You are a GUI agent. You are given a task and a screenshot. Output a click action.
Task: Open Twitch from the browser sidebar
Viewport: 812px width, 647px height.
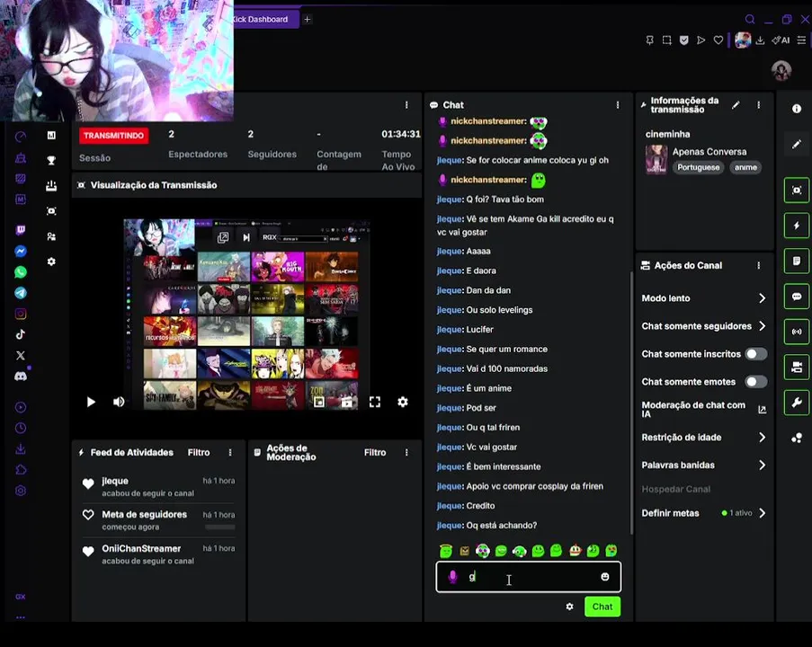21,230
